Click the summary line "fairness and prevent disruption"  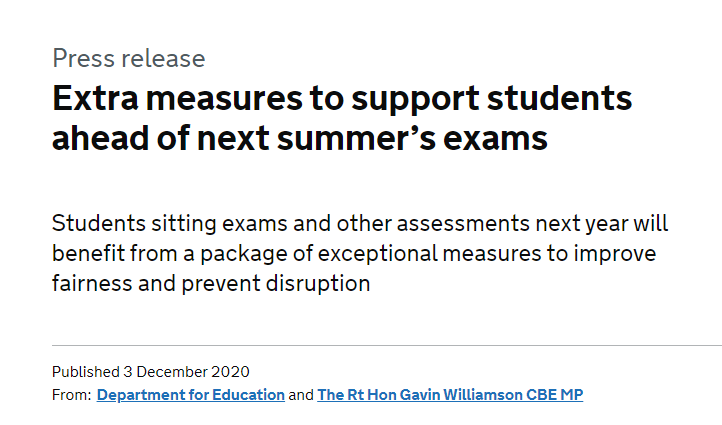(211, 284)
